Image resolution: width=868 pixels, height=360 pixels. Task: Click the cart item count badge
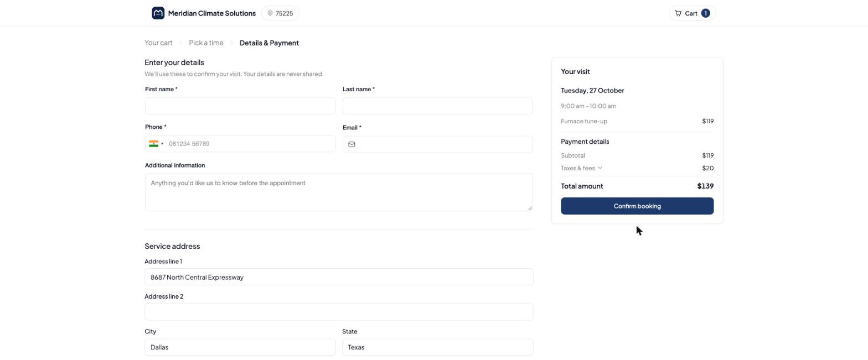(705, 13)
